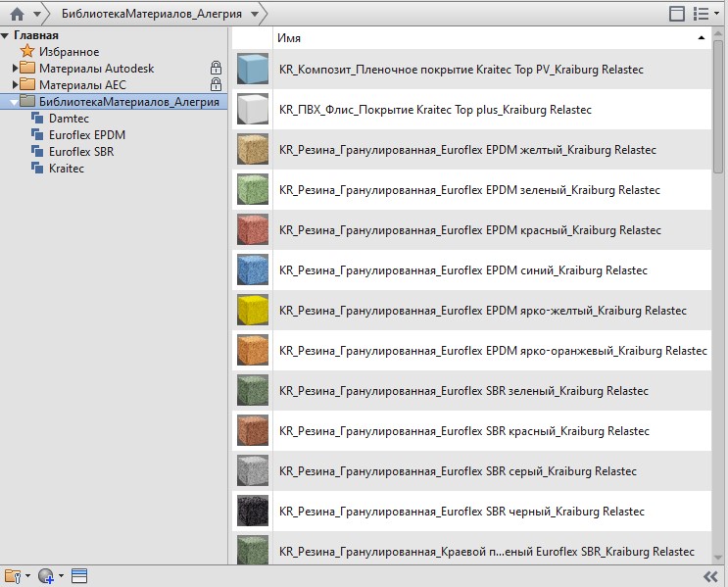The image size is (728, 587).
Task: Click scrollbar up arrow
Action: 718,34
